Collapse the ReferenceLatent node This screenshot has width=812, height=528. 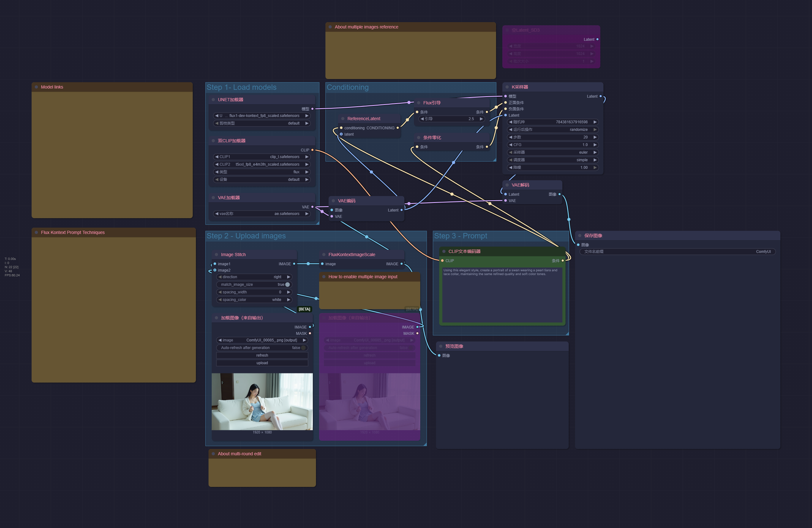click(x=342, y=119)
